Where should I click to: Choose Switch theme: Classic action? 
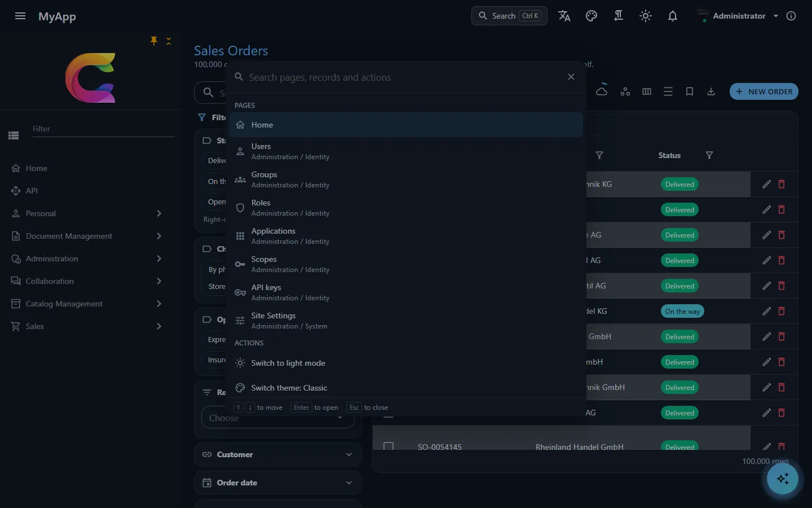click(x=406, y=388)
